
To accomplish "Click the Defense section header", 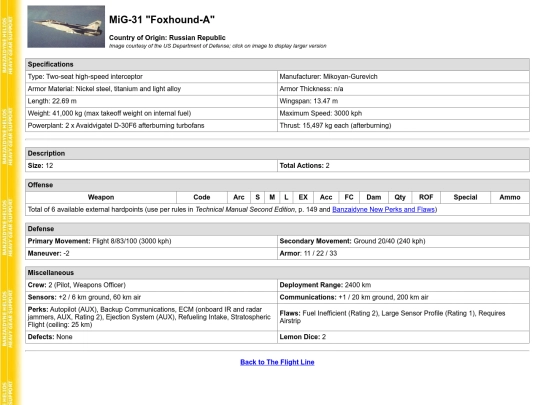I will (x=277, y=229).
